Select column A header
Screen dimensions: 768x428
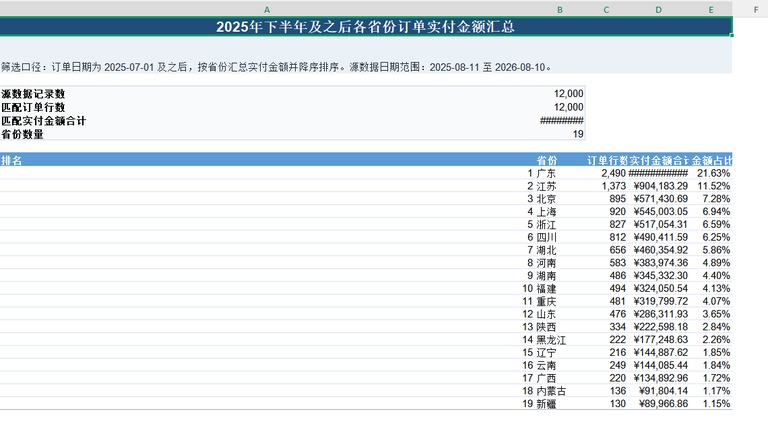coord(267,9)
